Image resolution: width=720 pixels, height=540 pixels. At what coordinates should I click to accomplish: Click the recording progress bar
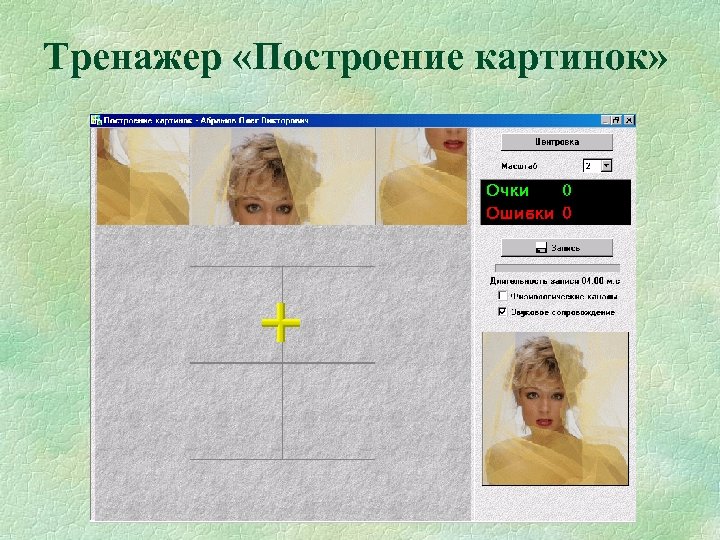(557, 268)
